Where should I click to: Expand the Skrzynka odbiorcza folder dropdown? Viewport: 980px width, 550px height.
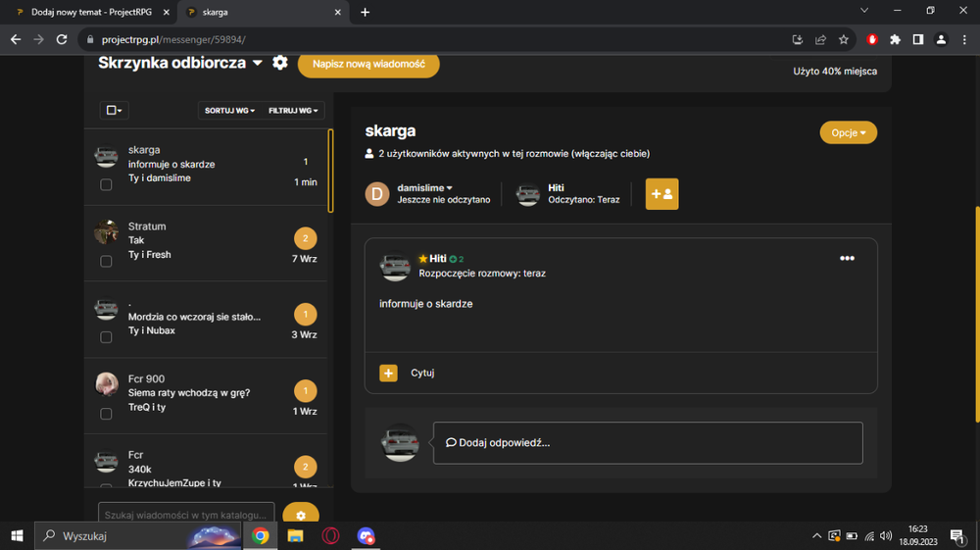click(258, 63)
